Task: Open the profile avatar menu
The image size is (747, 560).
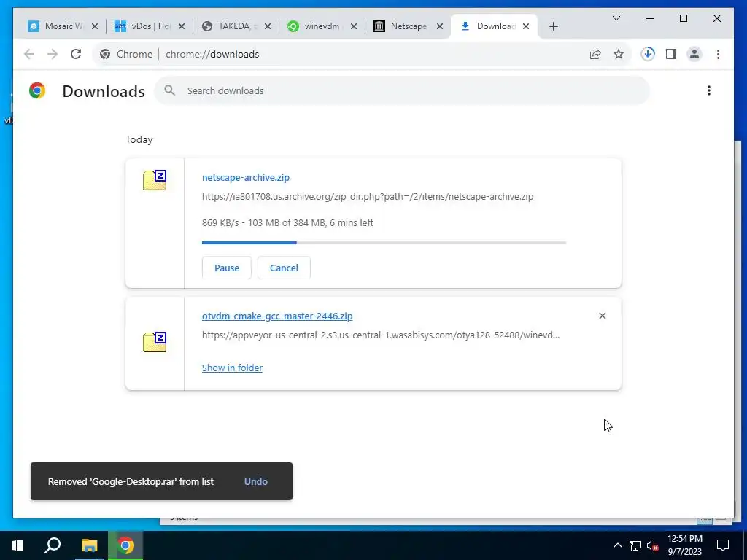Action: click(694, 54)
